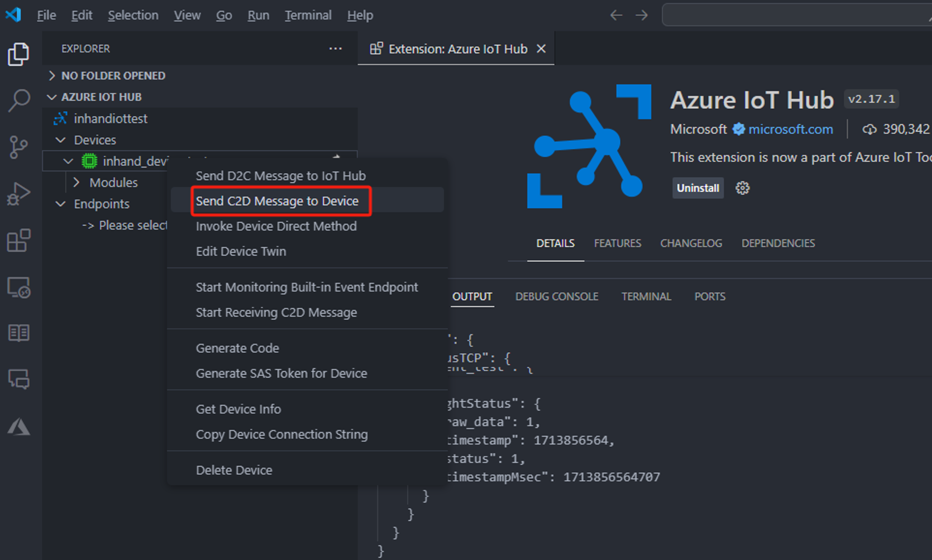The width and height of the screenshot is (932, 560).
Task: Open the microsoft.com publisher link
Action: point(790,129)
